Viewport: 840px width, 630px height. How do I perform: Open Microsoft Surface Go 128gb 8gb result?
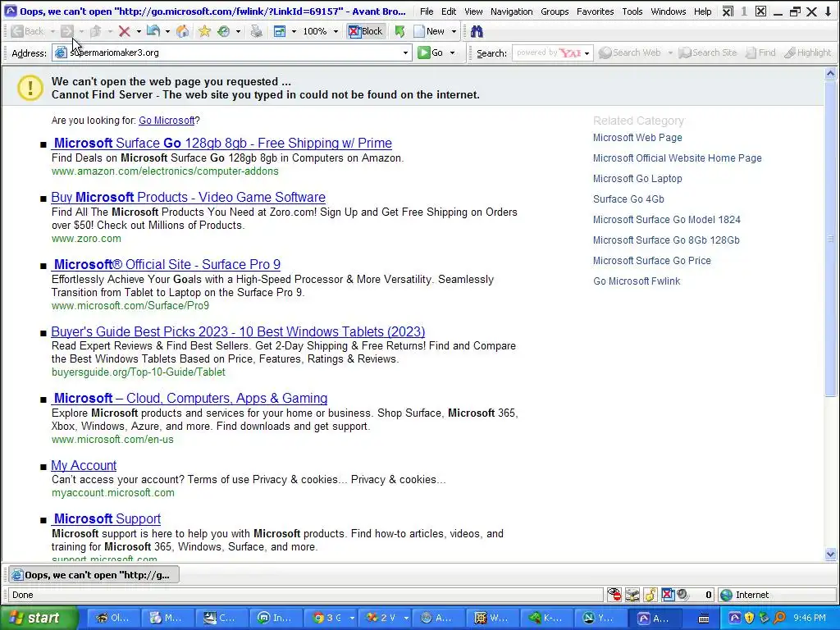[x=221, y=143]
